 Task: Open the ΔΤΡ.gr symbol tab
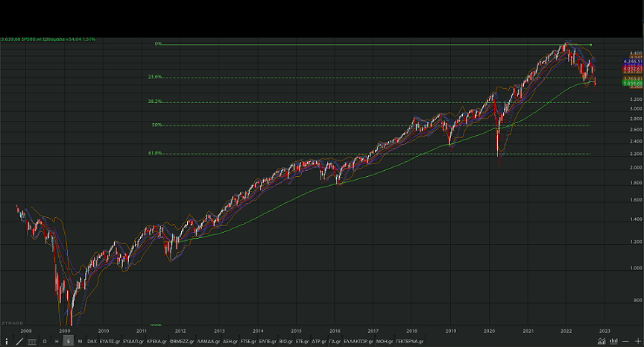pyautogui.click(x=319, y=341)
